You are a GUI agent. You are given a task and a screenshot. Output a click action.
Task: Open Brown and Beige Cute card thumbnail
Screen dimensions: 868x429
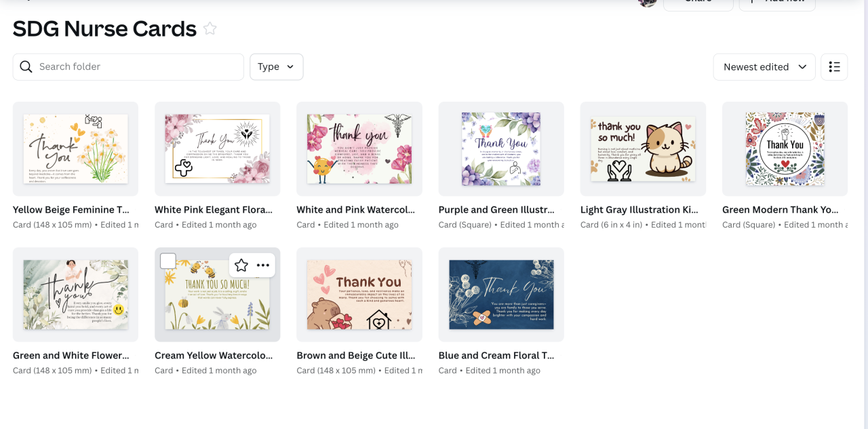click(359, 295)
